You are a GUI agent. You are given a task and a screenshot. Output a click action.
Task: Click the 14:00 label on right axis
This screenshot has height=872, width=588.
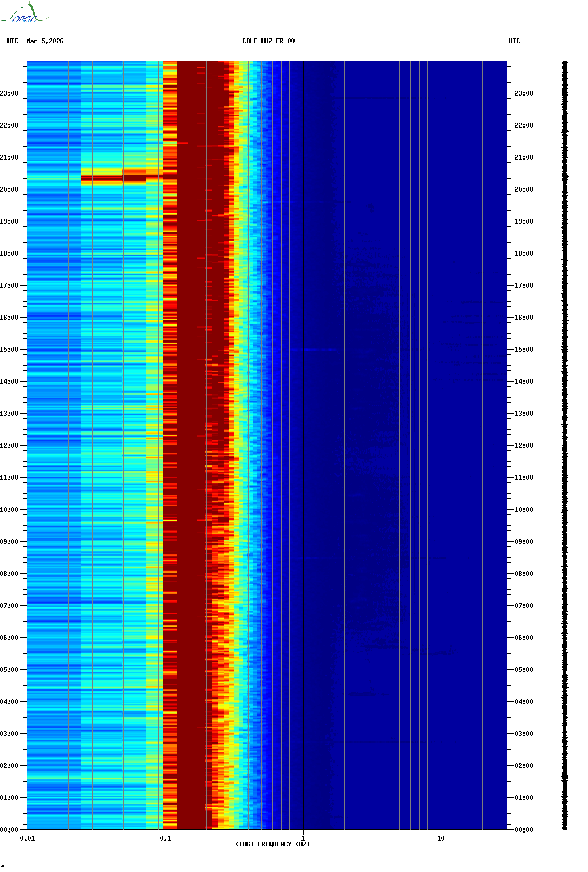(x=524, y=382)
